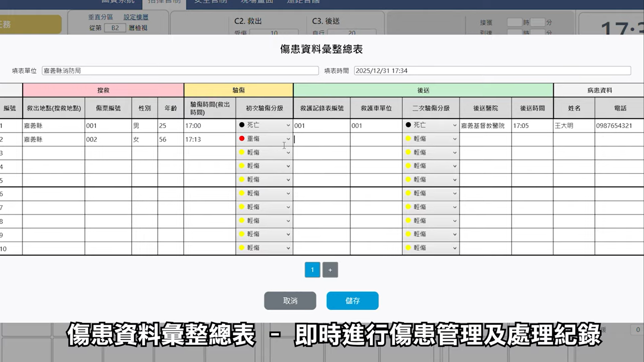Click the 填表單位 input field

(180, 71)
